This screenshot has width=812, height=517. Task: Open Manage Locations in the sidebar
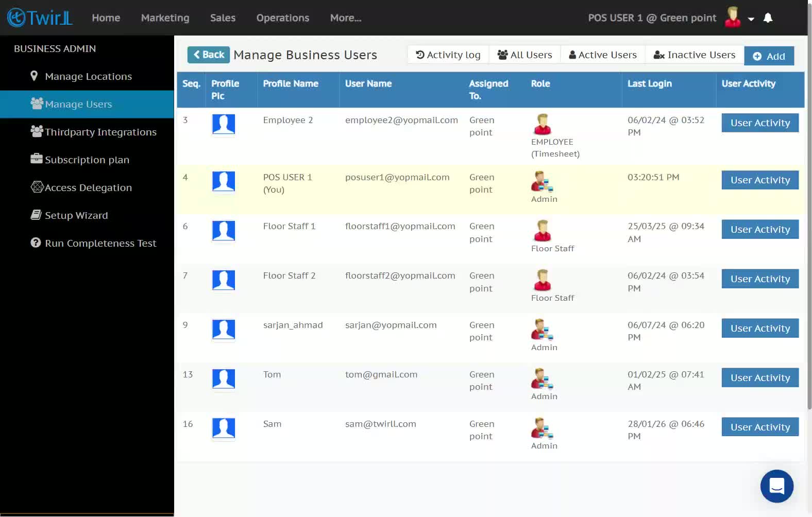tap(87, 76)
